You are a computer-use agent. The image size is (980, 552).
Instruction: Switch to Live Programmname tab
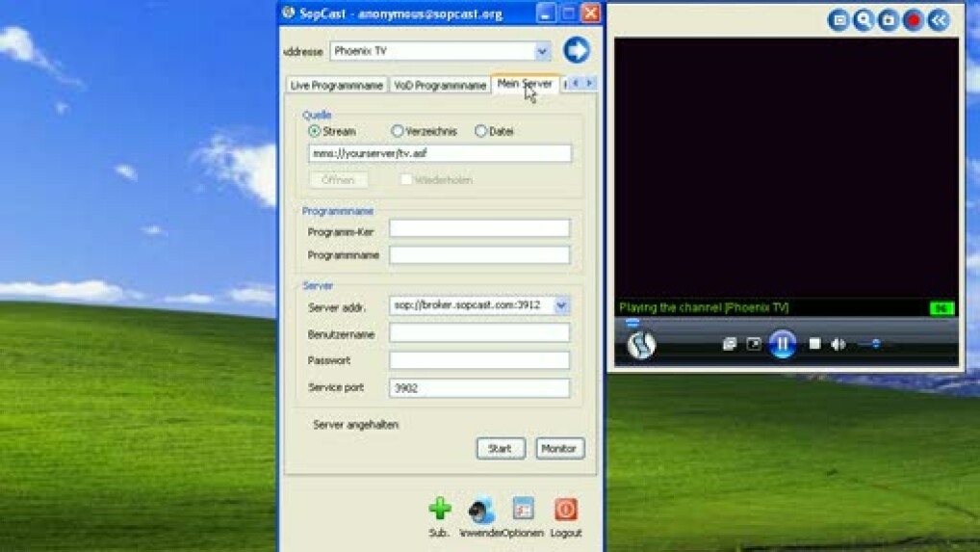pyautogui.click(x=337, y=86)
